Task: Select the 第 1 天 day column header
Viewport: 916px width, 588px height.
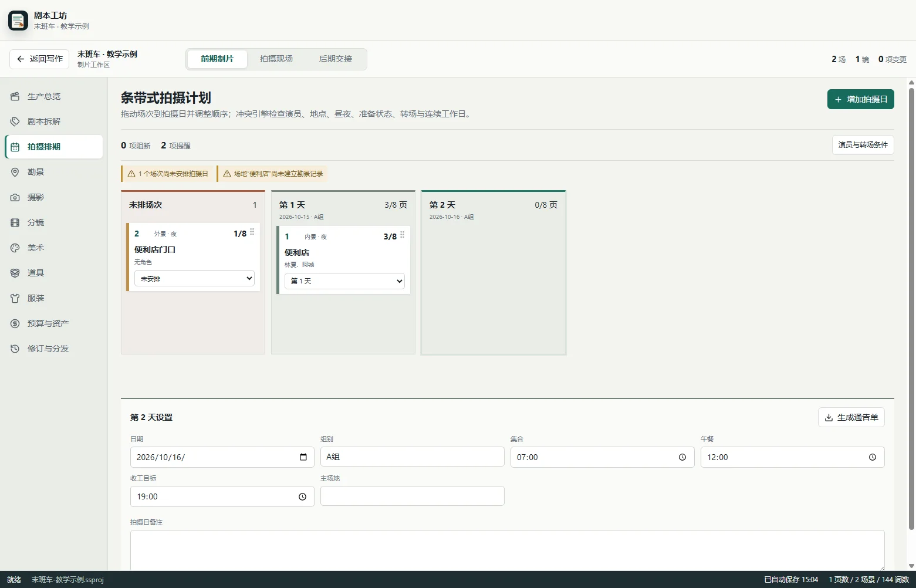Action: click(343, 209)
